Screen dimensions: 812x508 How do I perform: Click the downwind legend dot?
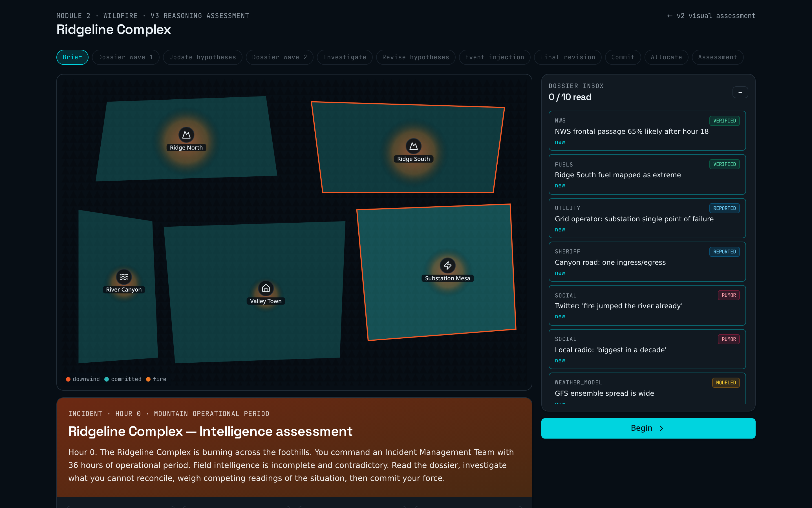(x=68, y=379)
